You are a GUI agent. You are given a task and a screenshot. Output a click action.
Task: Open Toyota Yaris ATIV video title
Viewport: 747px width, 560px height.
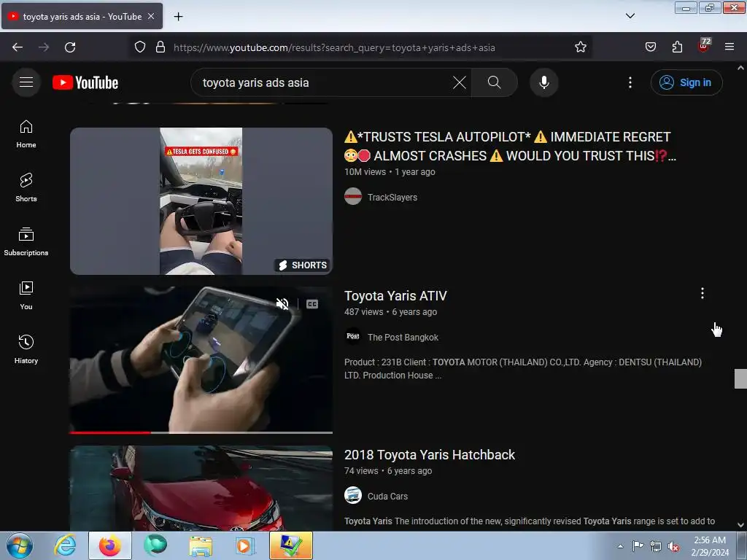point(395,296)
